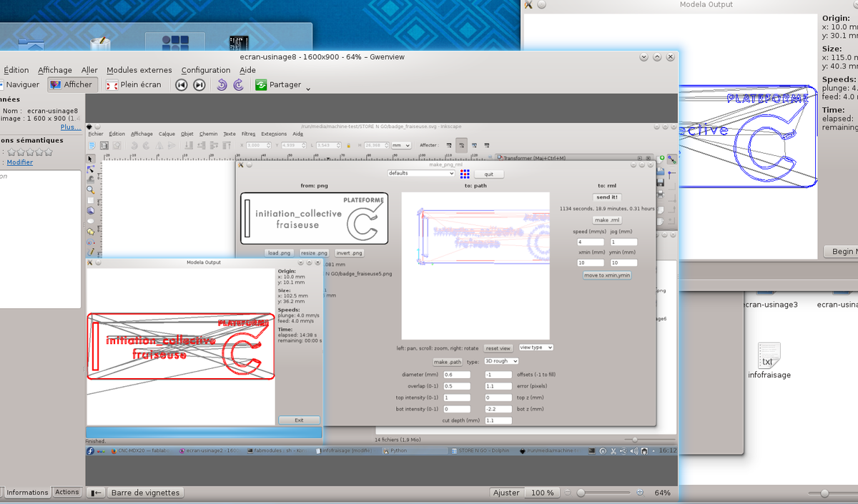Expand the Partager dropdown arrow

308,89
